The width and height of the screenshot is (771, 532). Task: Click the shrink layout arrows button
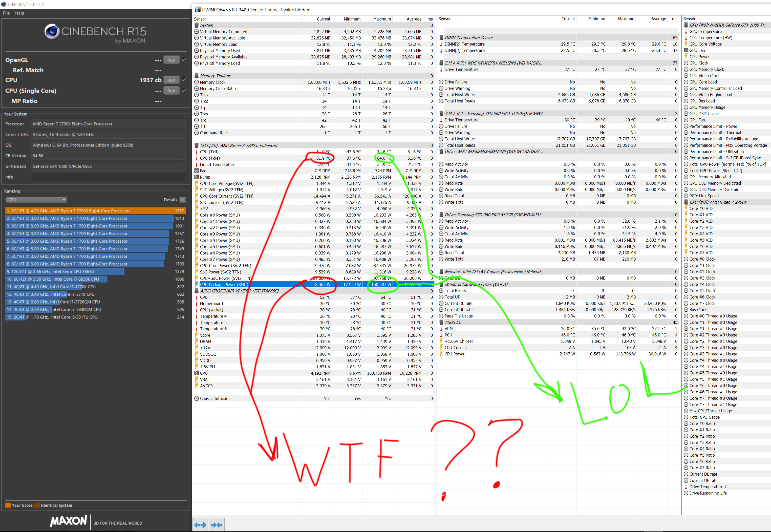tap(217, 525)
